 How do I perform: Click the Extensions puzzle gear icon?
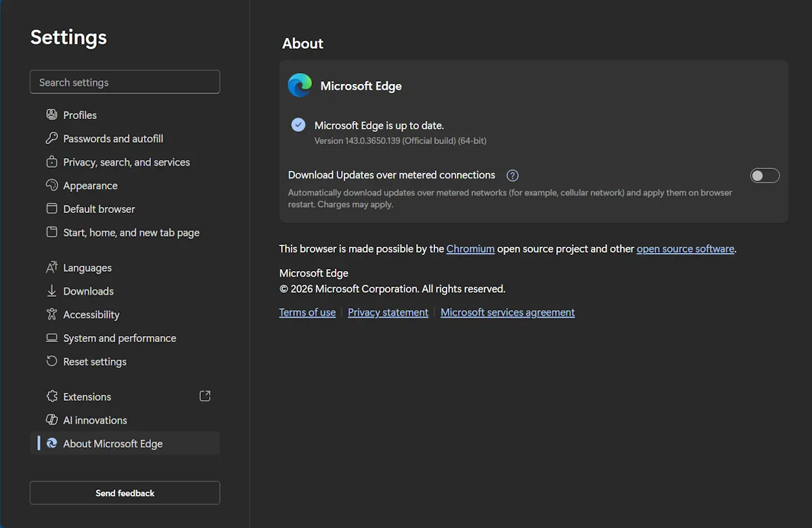(x=51, y=396)
